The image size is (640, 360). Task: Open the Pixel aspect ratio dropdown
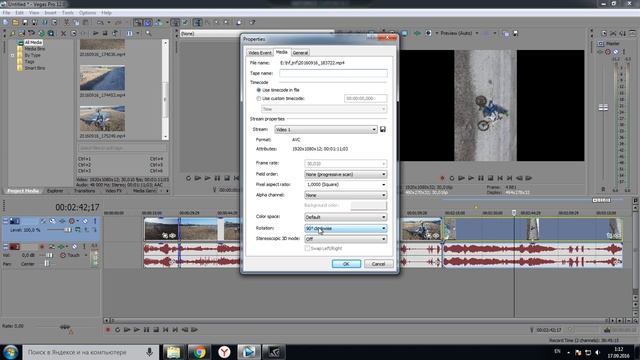click(x=345, y=184)
